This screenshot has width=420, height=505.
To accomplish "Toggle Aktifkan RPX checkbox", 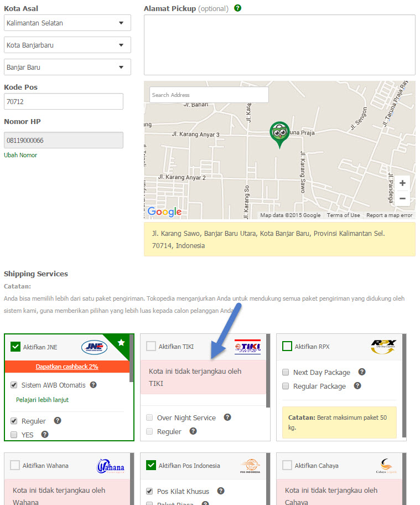I will click(x=287, y=346).
